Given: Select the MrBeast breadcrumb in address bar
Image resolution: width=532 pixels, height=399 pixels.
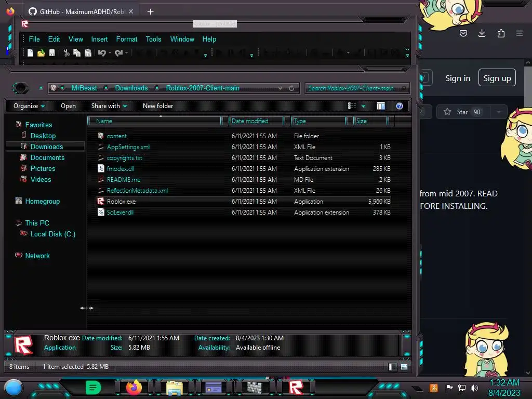Looking at the screenshot, I should (x=84, y=88).
